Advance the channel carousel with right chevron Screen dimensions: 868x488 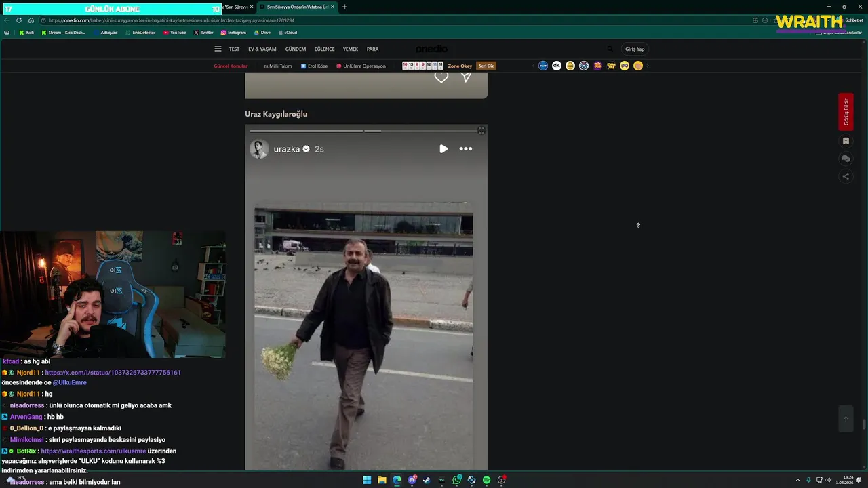(x=648, y=66)
